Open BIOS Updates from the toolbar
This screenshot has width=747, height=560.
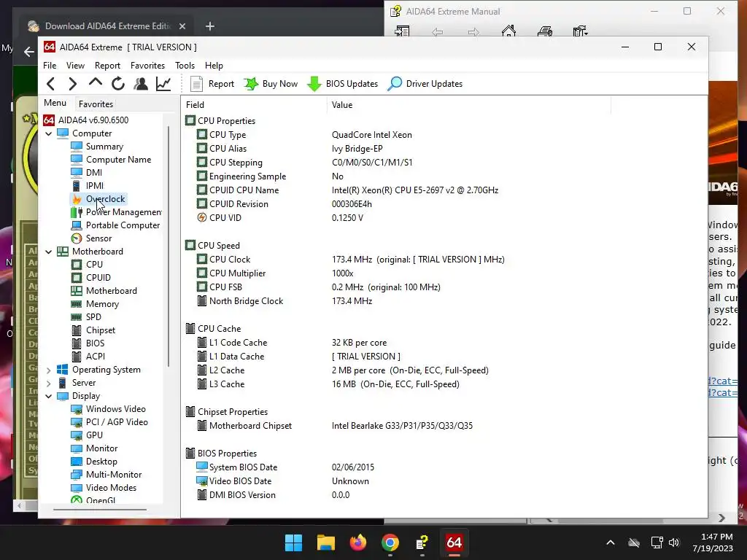pos(343,84)
